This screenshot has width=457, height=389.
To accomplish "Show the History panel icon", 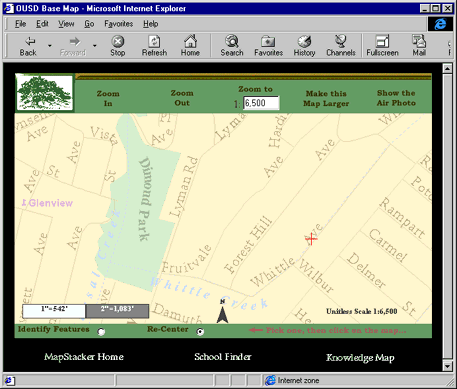I will (x=304, y=41).
